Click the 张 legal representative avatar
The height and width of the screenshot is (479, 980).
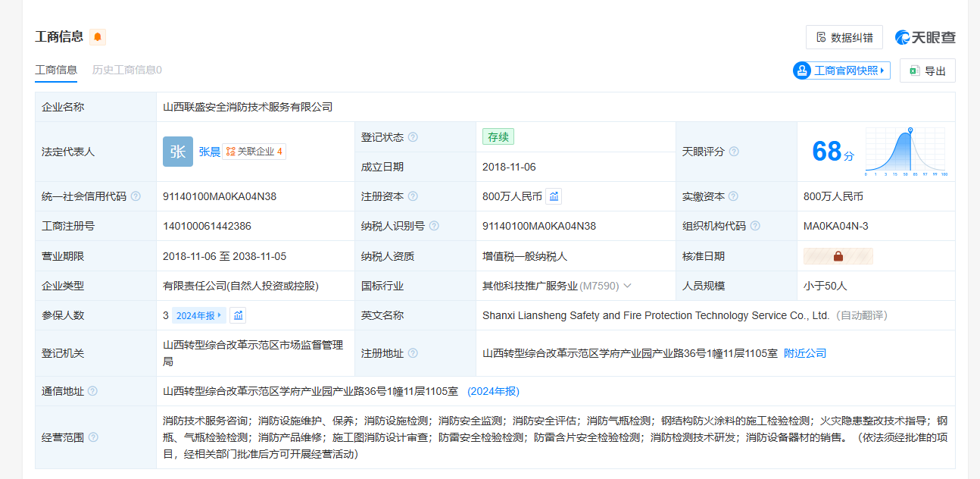pyautogui.click(x=178, y=152)
